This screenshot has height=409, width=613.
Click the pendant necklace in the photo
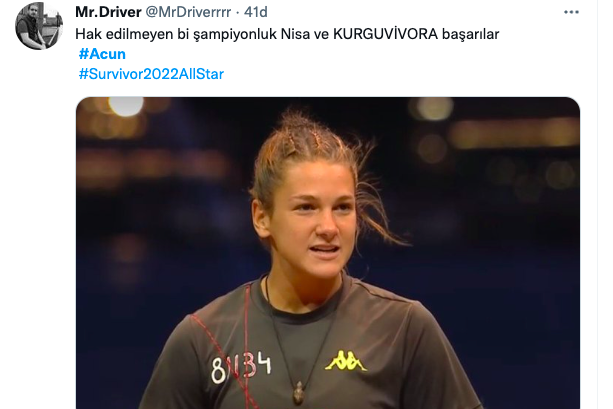298,393
